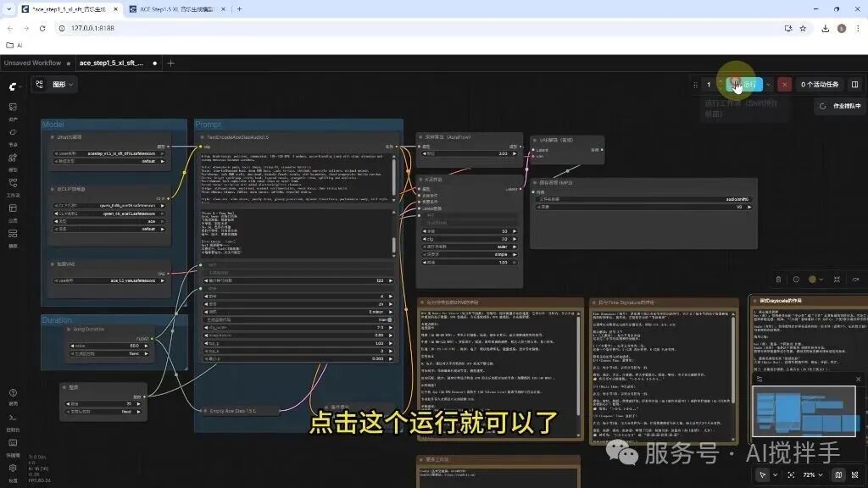The height and width of the screenshot is (488, 868).
Task: Click the workflow graph icon next to 图形
Action: 39,85
